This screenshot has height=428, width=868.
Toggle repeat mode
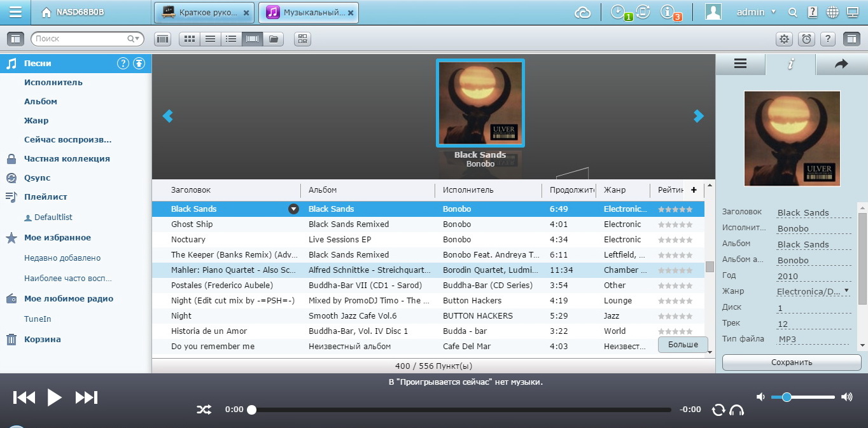pos(718,410)
